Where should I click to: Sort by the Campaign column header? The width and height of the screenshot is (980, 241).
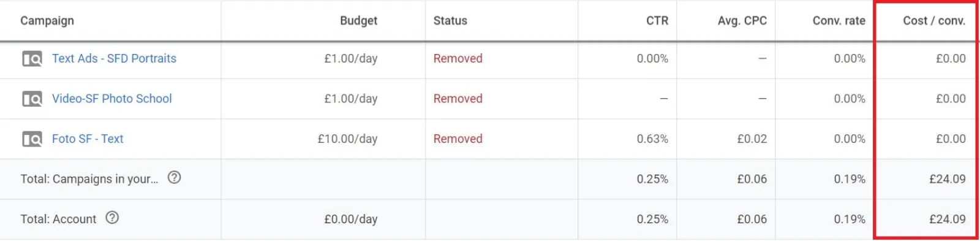[47, 20]
